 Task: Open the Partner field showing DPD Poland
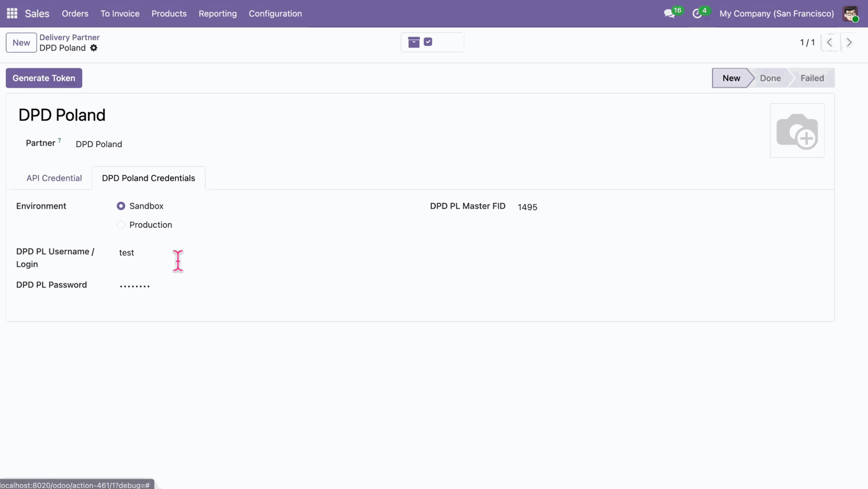(99, 144)
